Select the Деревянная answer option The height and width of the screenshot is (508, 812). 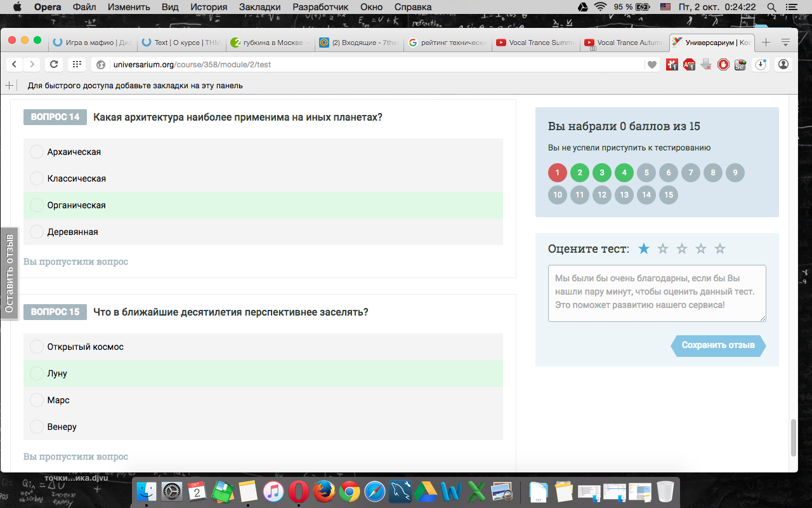click(x=263, y=232)
